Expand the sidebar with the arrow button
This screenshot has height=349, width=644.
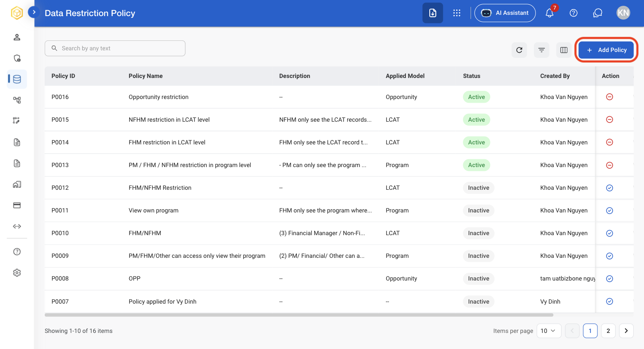tap(34, 12)
